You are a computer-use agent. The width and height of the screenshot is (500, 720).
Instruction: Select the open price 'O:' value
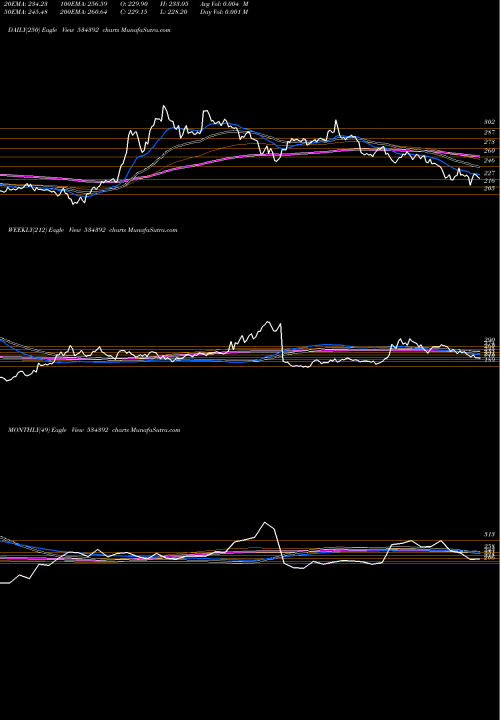(x=134, y=4)
